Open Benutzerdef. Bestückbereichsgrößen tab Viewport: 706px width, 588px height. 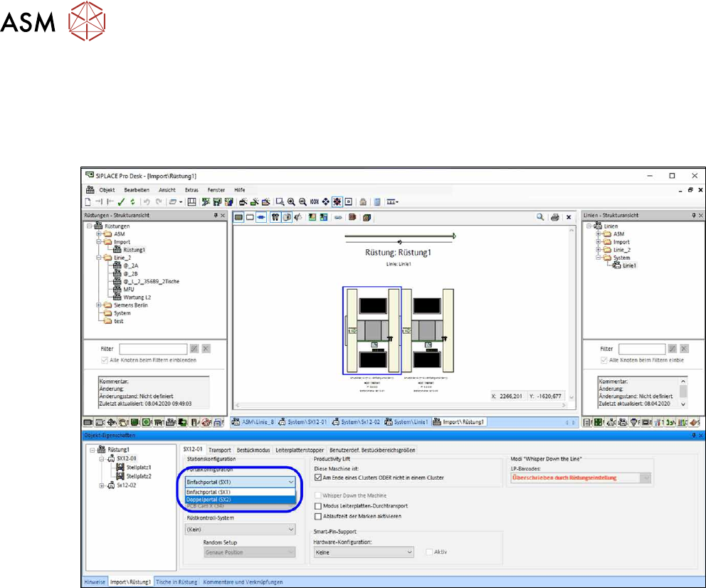tap(372, 450)
